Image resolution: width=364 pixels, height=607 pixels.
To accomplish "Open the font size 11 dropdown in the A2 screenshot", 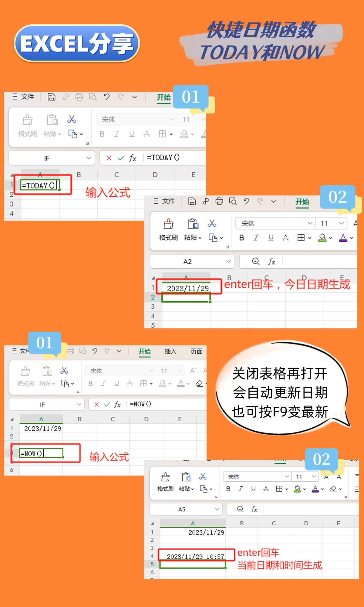I will coord(341,223).
